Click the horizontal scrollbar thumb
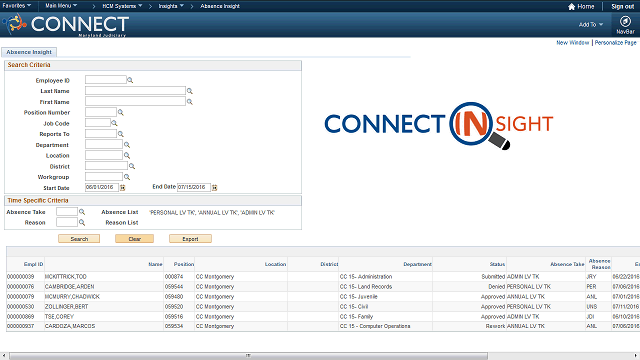This screenshot has width=640, height=360. pyautogui.click(x=248, y=356)
